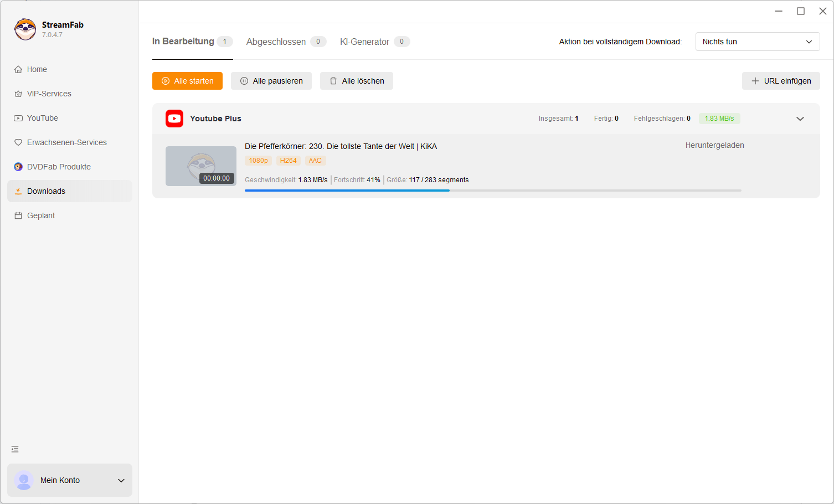Click the Alle pausieren button

pyautogui.click(x=271, y=81)
